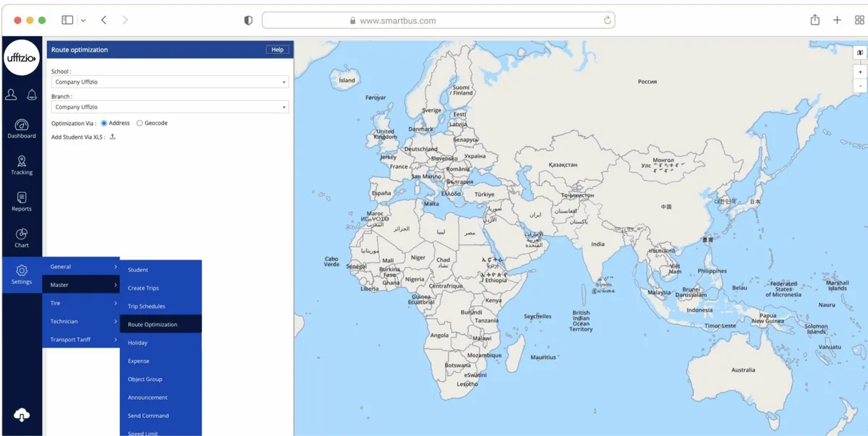This screenshot has height=436, width=868.
Task: Click the Uffizio logo
Action: 22,58
